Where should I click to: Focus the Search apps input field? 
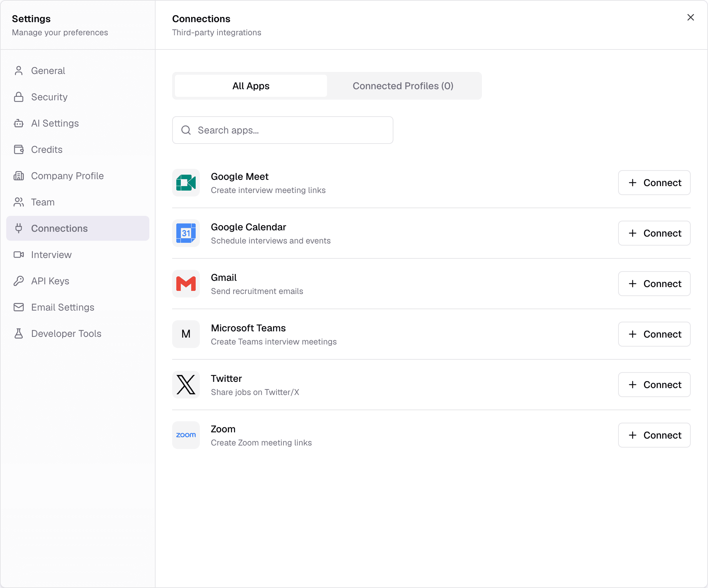[x=283, y=130]
